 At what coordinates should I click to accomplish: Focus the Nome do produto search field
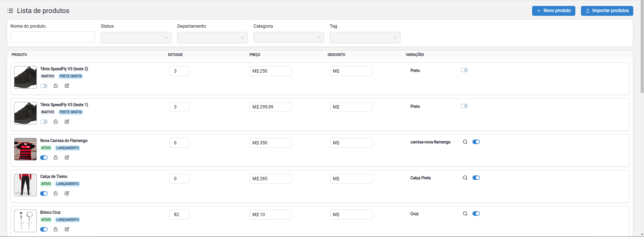pos(53,37)
